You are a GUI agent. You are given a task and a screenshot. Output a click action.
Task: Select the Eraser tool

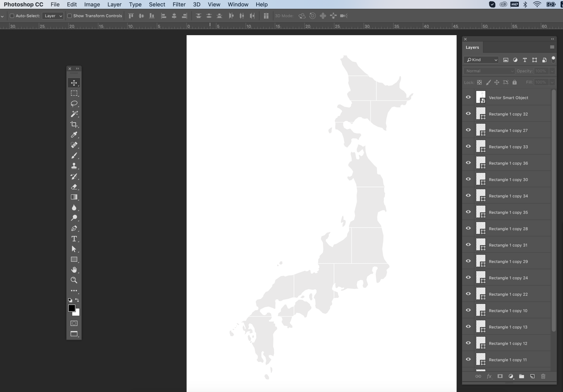(x=74, y=187)
